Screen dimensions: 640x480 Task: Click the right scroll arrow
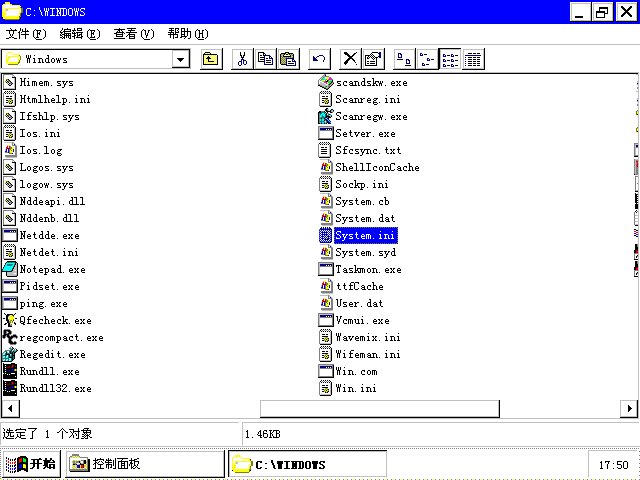tap(629, 408)
